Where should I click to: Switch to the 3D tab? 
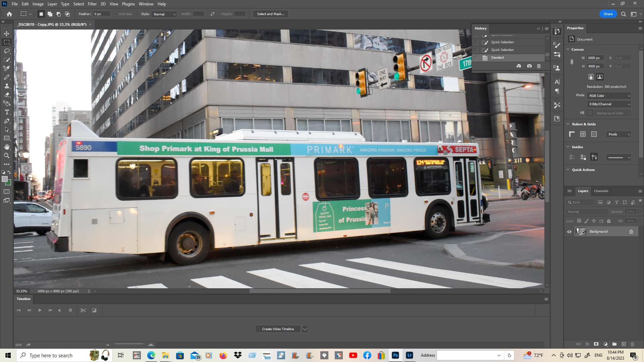569,191
